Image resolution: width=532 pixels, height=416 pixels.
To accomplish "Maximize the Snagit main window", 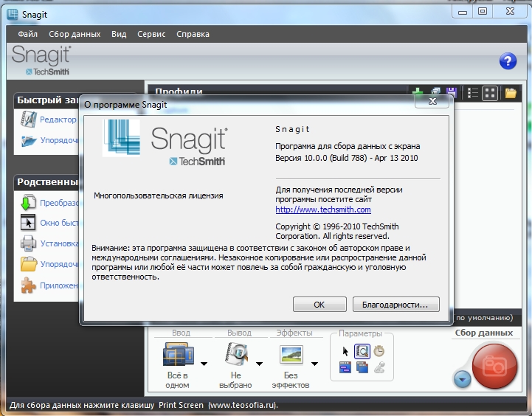I will 482,12.
